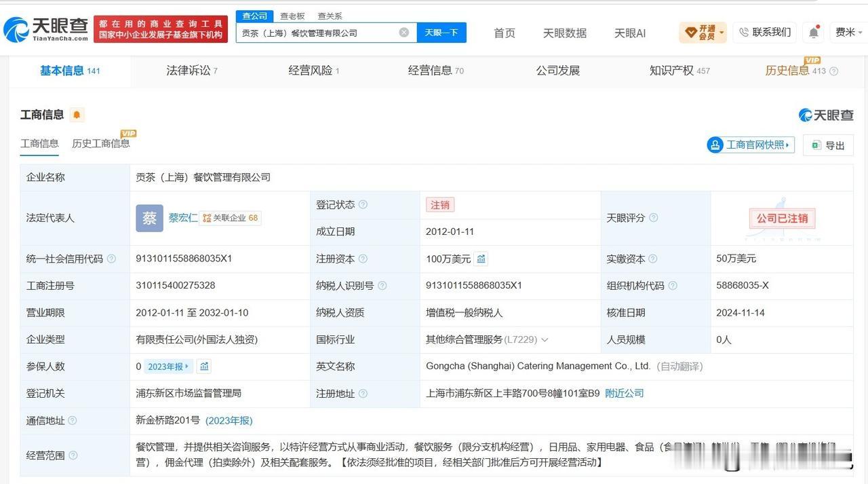
Task: Click help icon next to 经营范围
Action: point(73,455)
